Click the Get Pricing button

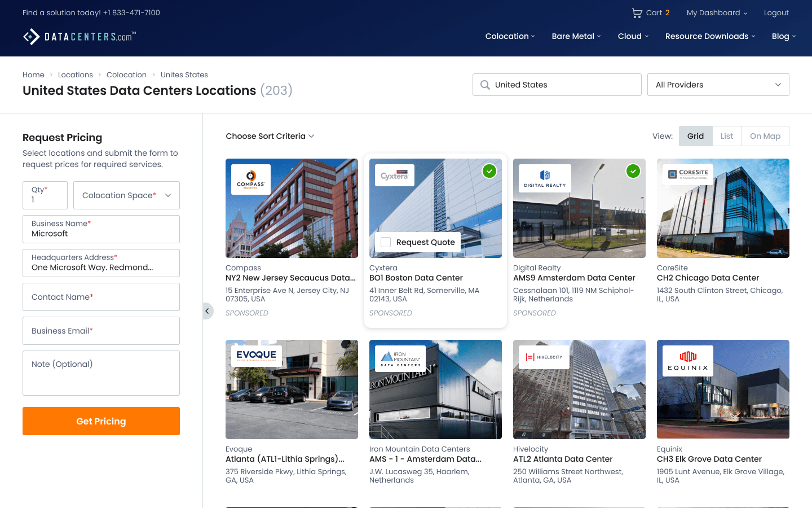(101, 421)
